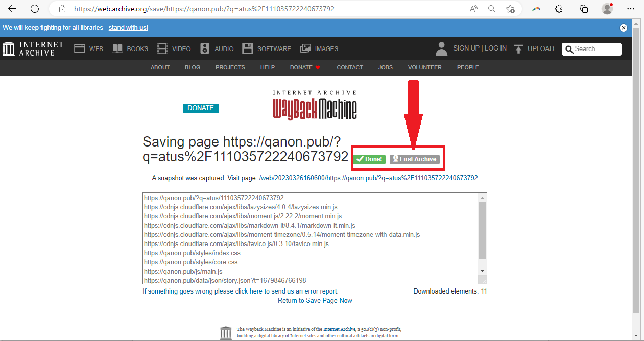Click the lazysizes.min.js URL line
Viewport: 644px width, 341px height.
pyautogui.click(x=241, y=207)
